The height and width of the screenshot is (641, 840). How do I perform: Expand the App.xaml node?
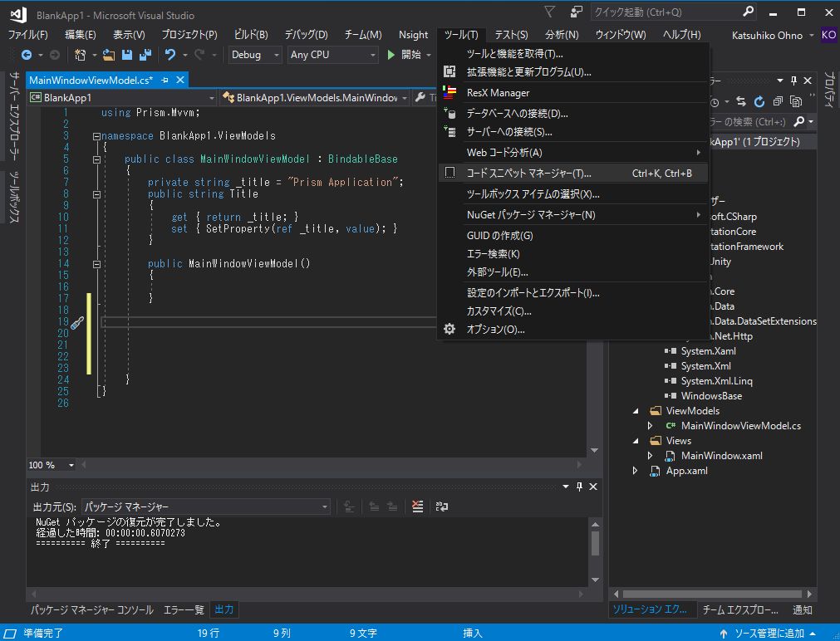click(636, 471)
